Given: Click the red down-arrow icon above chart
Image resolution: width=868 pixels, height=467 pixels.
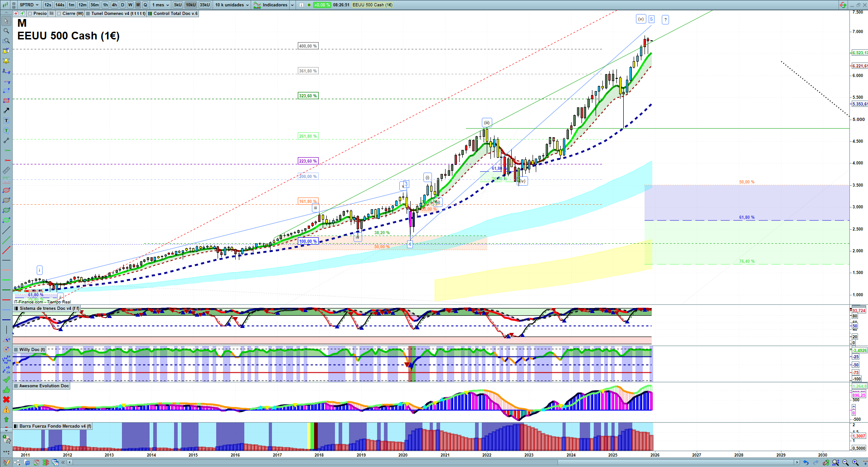Looking at the screenshot, I should 16,14.
